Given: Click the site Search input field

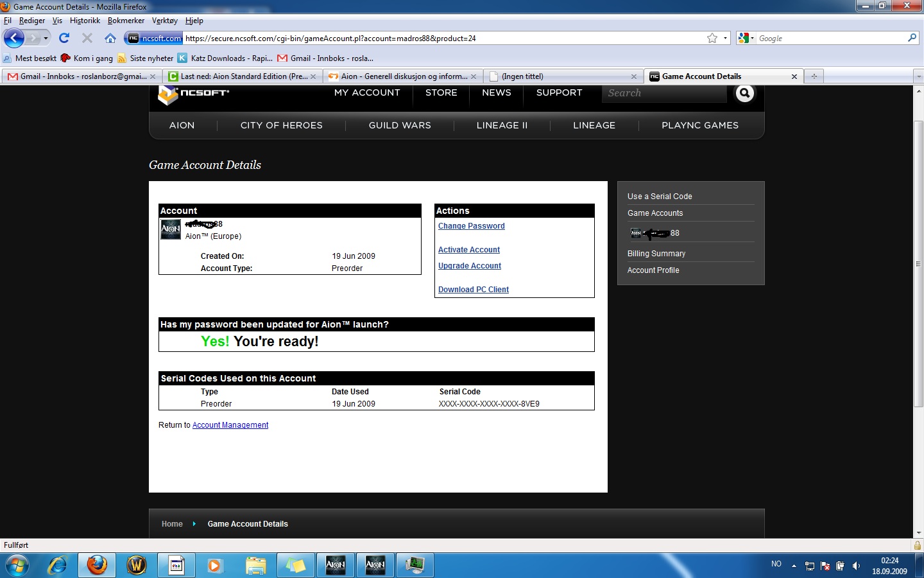Looking at the screenshot, I should click(665, 93).
